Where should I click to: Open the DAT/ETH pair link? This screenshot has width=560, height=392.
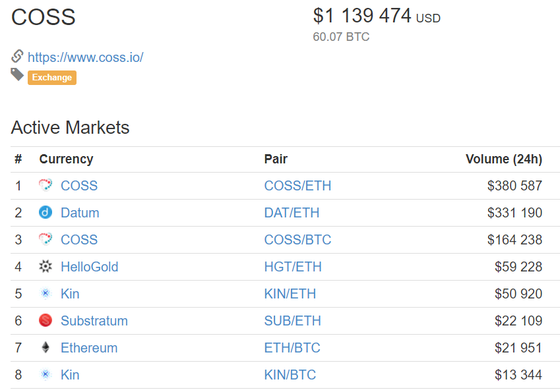(x=292, y=213)
